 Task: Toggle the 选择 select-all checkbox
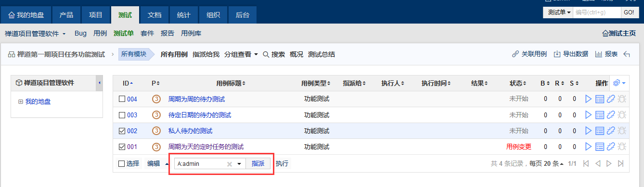click(122, 163)
